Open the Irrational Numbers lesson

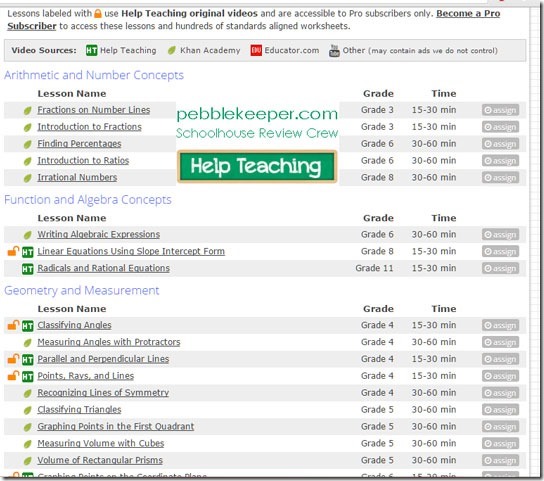(77, 177)
